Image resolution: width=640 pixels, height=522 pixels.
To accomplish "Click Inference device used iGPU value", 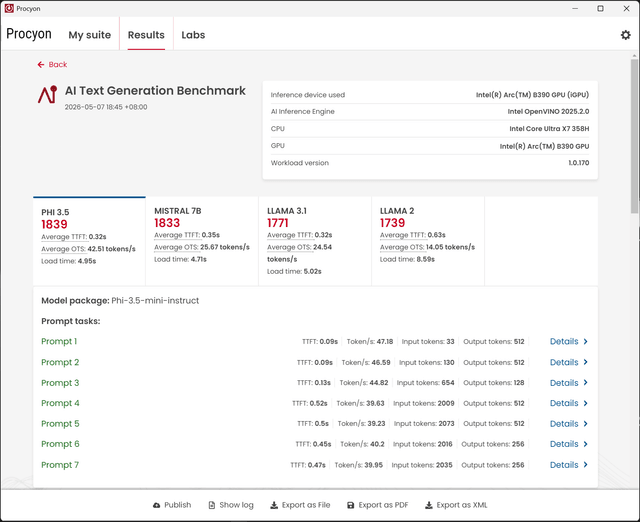I will 532,95.
